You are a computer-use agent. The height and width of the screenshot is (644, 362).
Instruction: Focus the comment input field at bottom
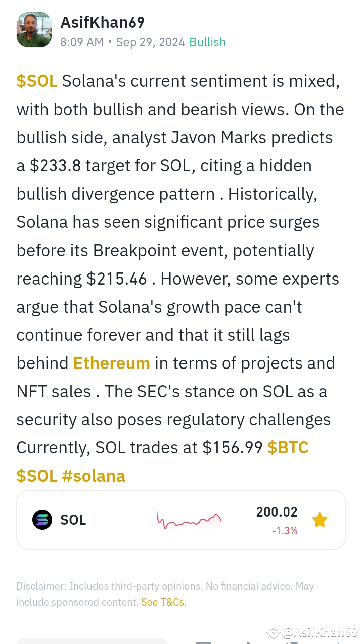pos(93,641)
